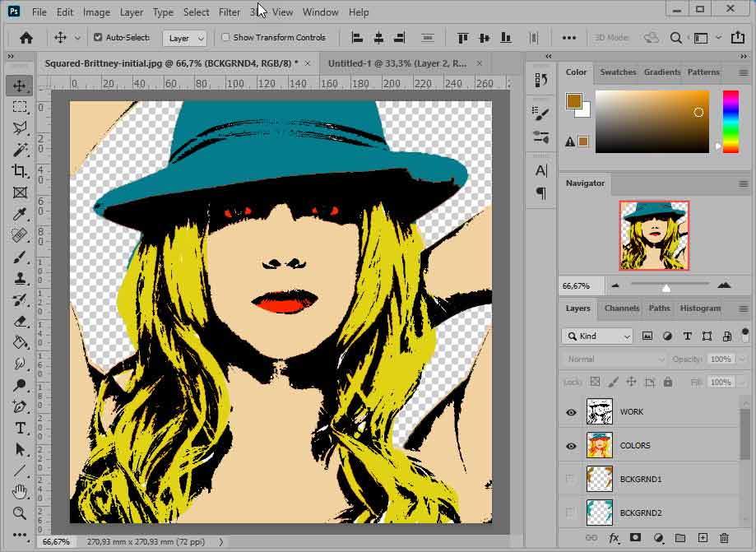Screen dimensions: 756x552
Task: Pick the Magic Wand tool
Action: tap(19, 150)
